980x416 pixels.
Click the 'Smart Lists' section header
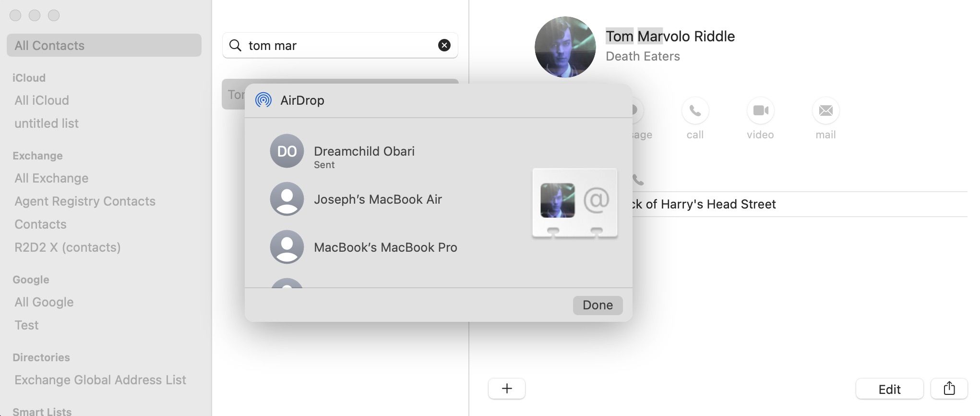[x=42, y=411]
